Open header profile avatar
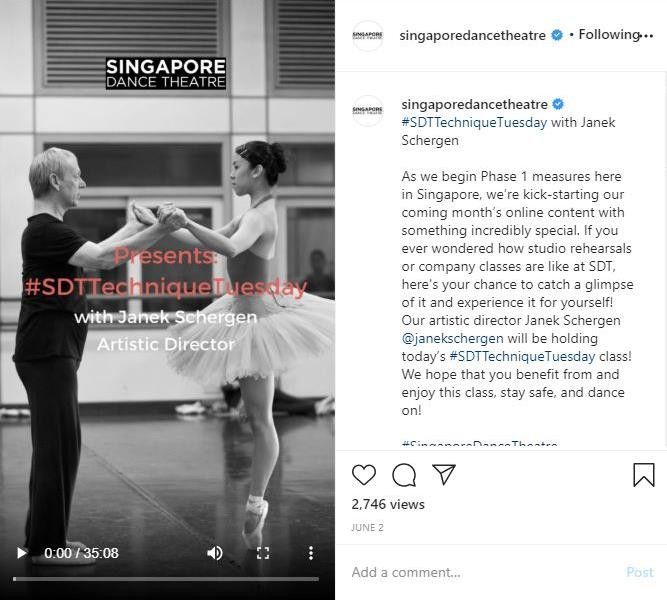 [x=368, y=36]
